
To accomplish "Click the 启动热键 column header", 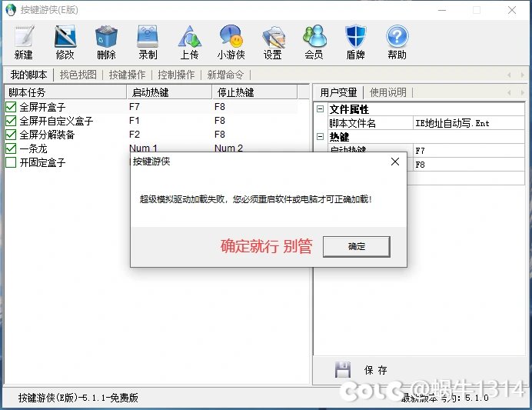I will click(169, 92).
